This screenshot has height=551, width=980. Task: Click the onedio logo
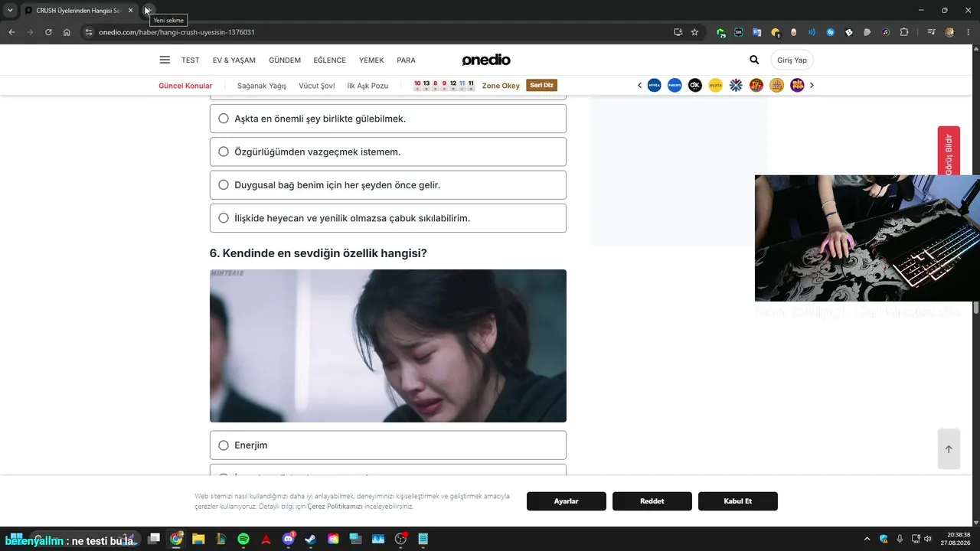[486, 60]
